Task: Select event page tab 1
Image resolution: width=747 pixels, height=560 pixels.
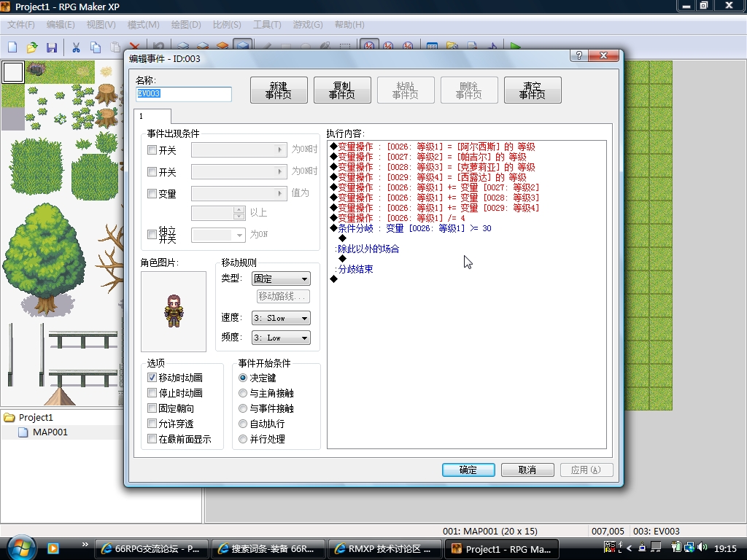Action: click(152, 116)
